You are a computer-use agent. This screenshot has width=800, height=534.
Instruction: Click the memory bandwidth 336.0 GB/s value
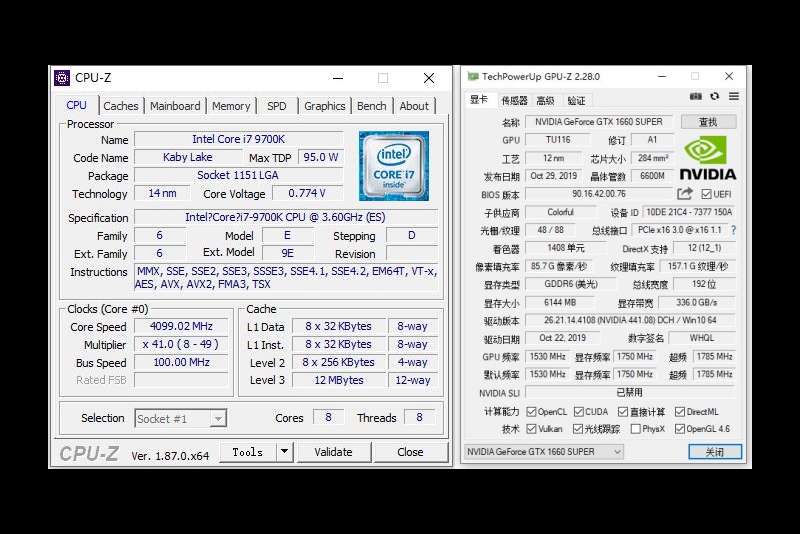coord(697,302)
